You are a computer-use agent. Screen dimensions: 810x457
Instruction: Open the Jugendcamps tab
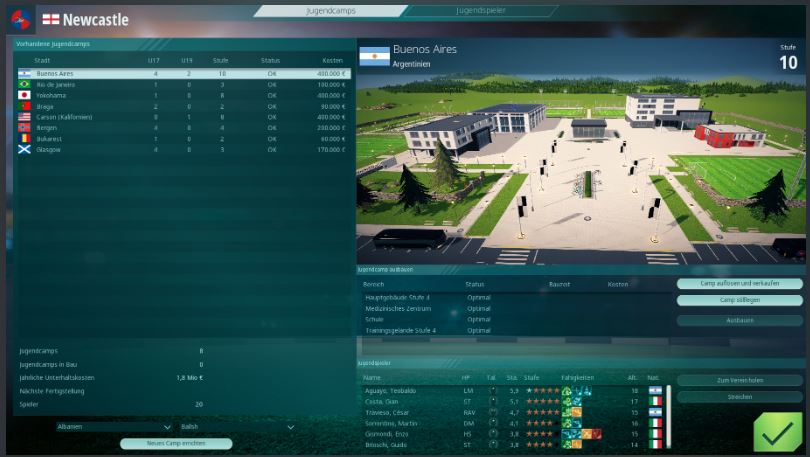click(x=330, y=10)
